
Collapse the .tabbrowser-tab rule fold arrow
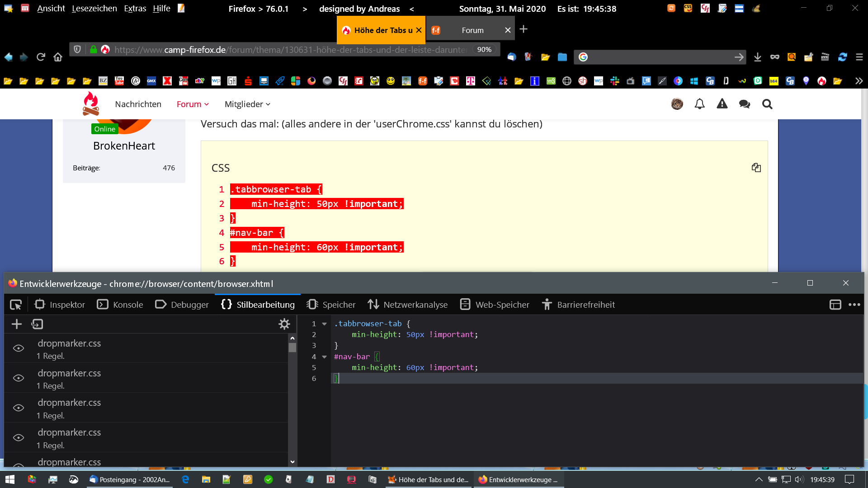(x=324, y=324)
